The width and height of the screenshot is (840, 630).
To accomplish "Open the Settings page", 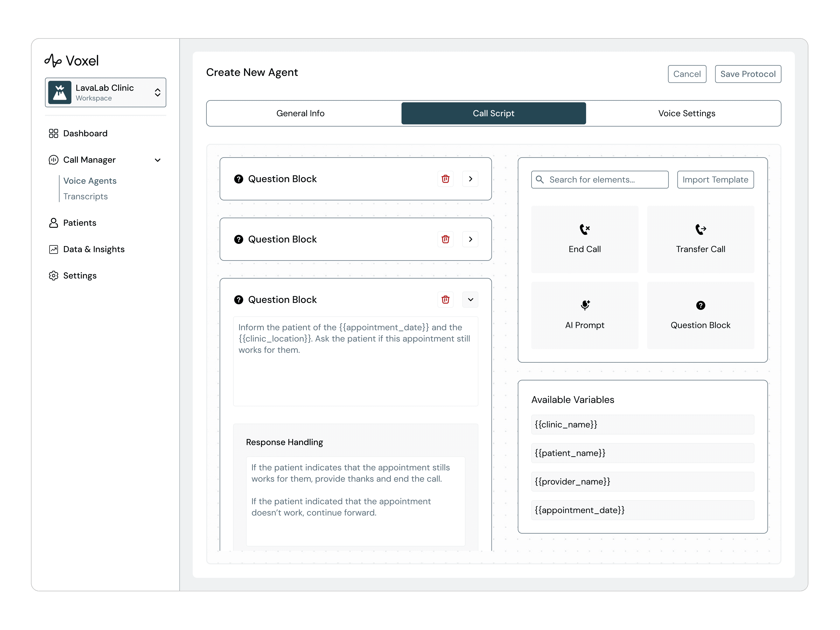I will (80, 276).
